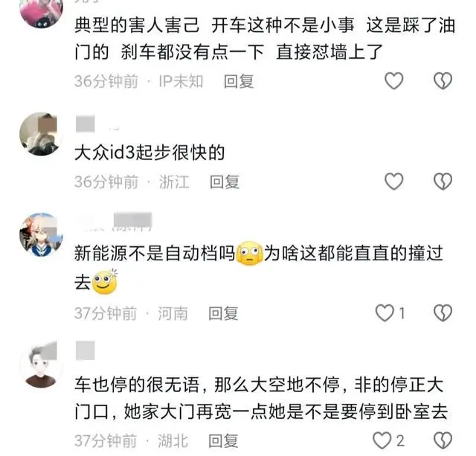Select the comment text 大众id3起步很快的
476x456 pixels.
(149, 152)
